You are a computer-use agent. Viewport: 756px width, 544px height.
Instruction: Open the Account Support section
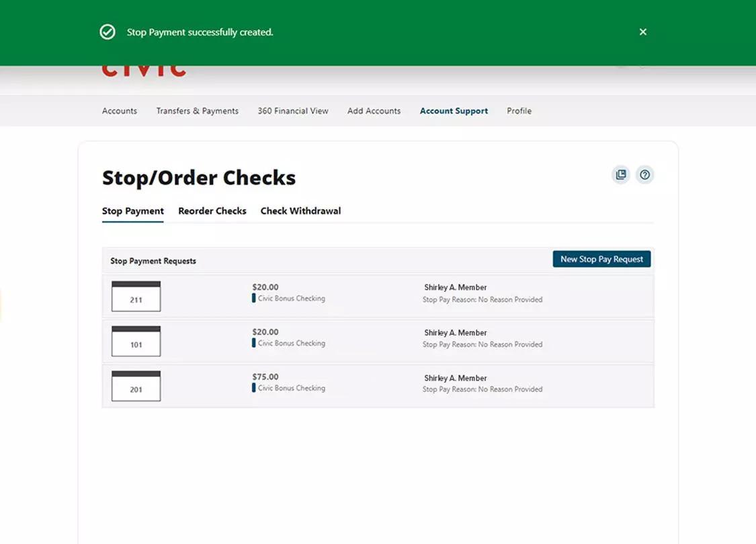pos(454,111)
